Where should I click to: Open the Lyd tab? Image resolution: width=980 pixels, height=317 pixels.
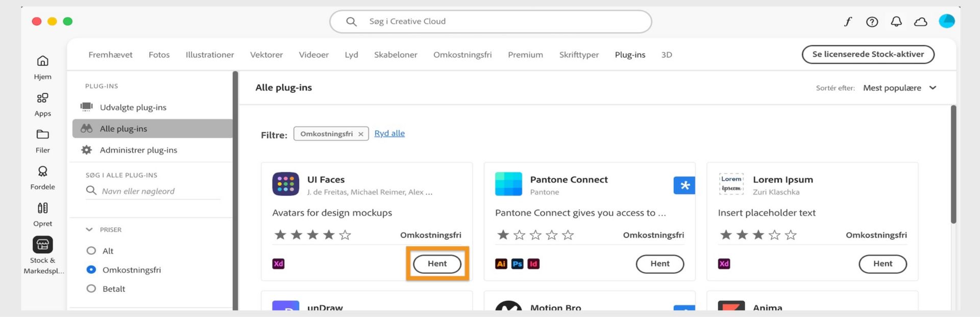pos(351,55)
